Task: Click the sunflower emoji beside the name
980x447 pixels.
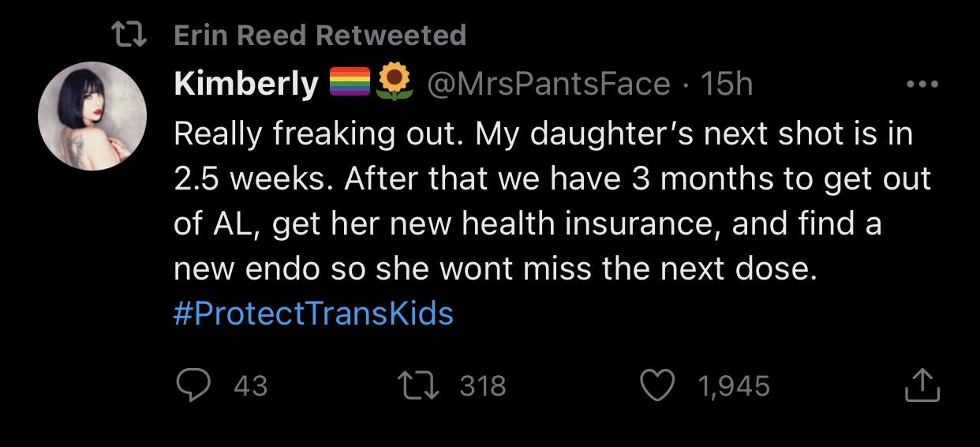Action: (x=395, y=83)
